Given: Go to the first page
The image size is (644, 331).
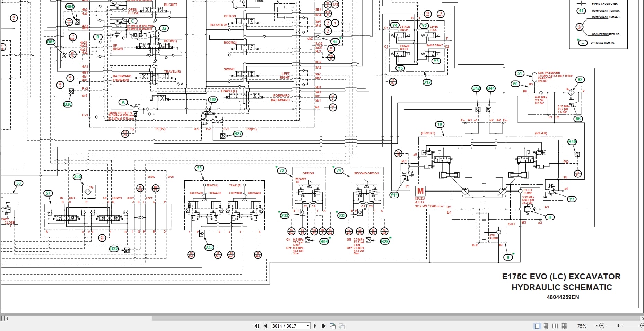Looking at the screenshot, I should (257, 326).
